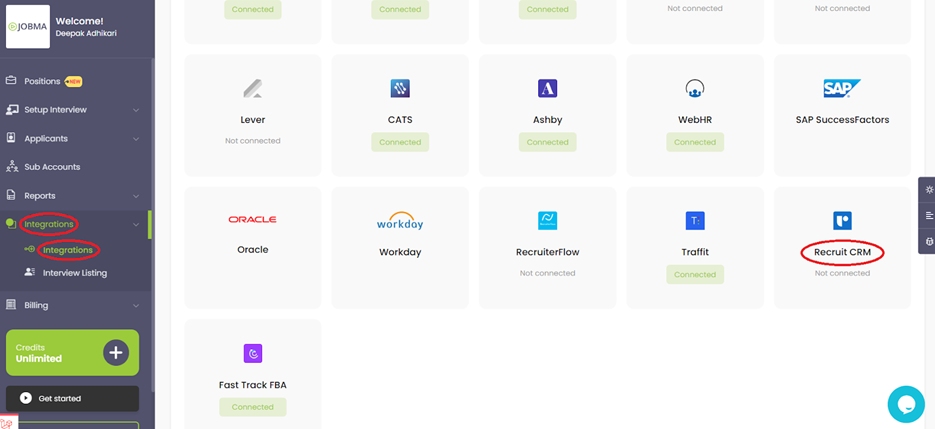Viewport: 935px width, 429px height.
Task: Open Setup Interview menu
Action: [55, 110]
